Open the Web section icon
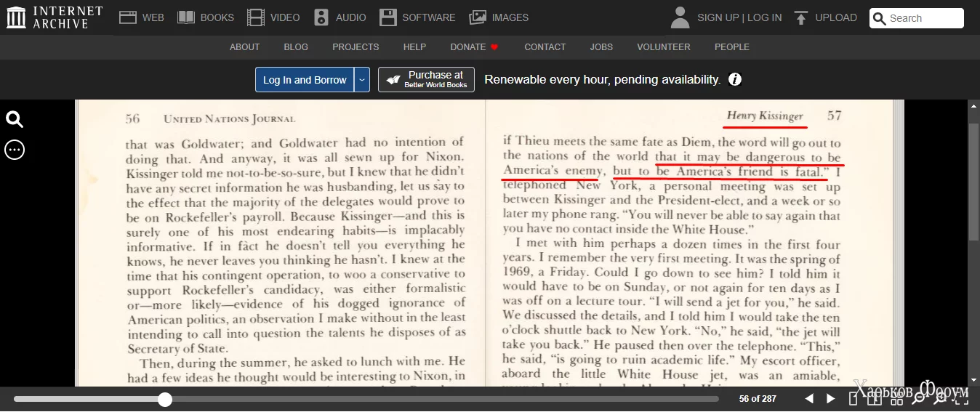The image size is (980, 412). [128, 17]
